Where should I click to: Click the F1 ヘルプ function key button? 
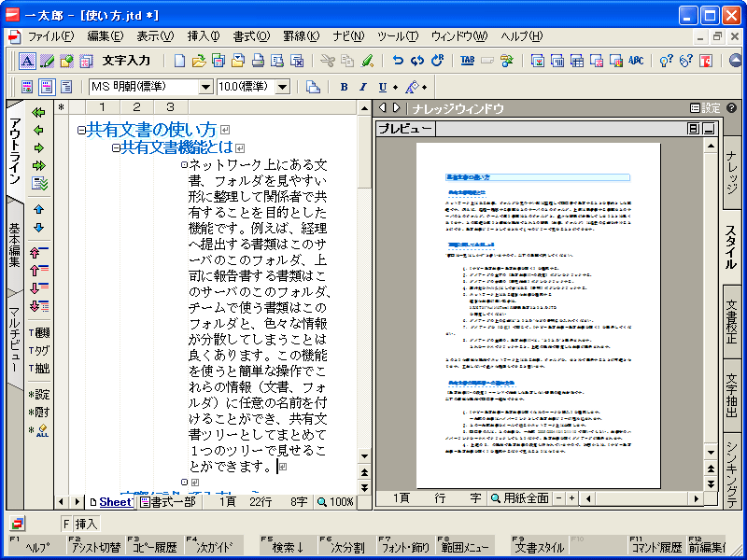38,545
